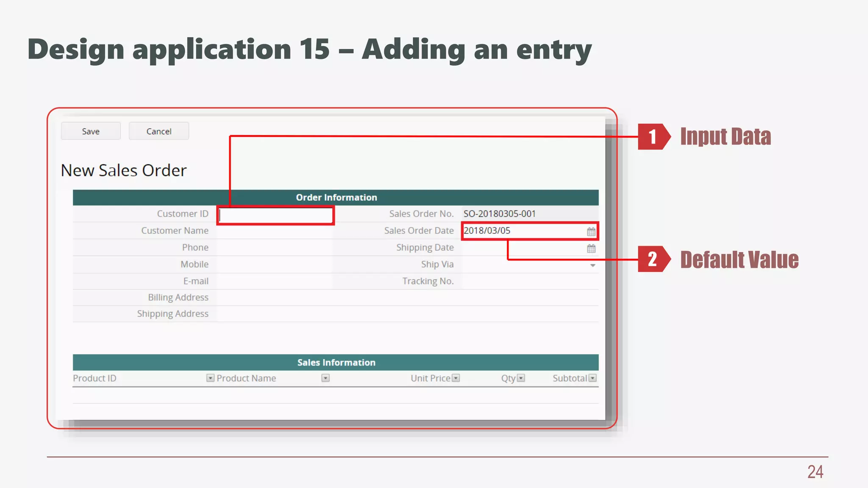868x488 pixels.
Task: Click the E-mail field
Action: click(x=275, y=281)
